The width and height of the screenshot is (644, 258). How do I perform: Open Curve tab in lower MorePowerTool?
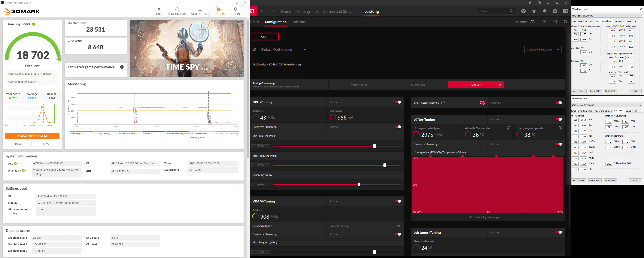coord(628,111)
